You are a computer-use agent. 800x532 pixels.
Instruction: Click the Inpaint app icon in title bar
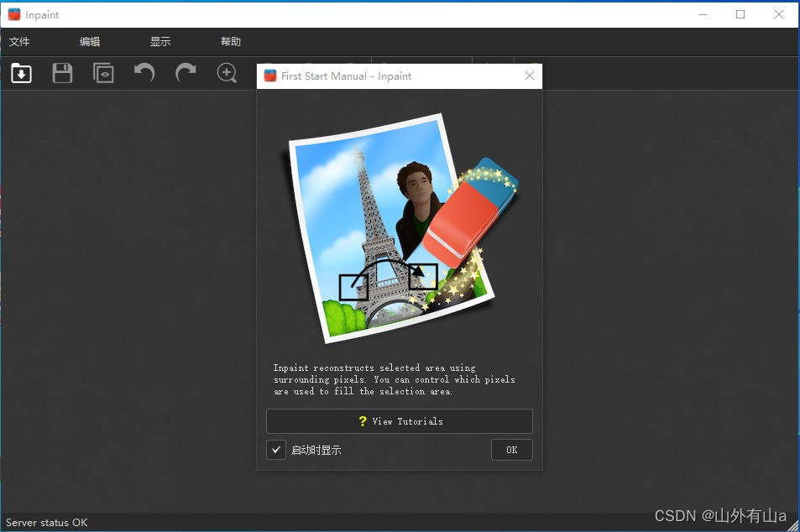pyautogui.click(x=14, y=15)
